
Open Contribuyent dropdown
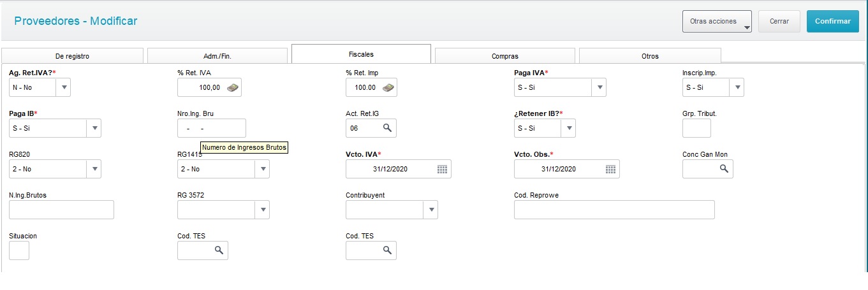(x=430, y=210)
